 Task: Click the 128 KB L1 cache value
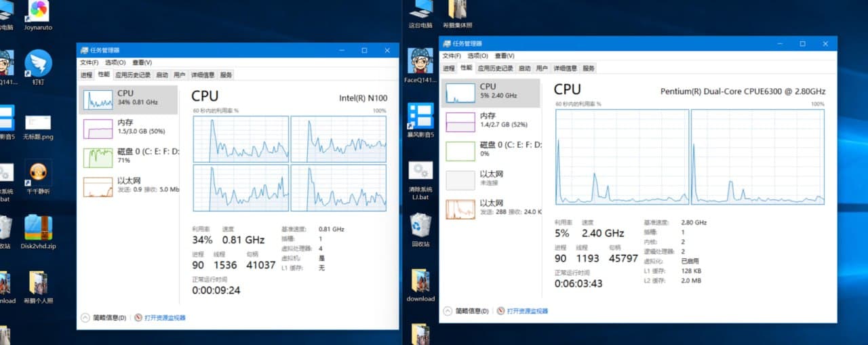pyautogui.click(x=691, y=270)
